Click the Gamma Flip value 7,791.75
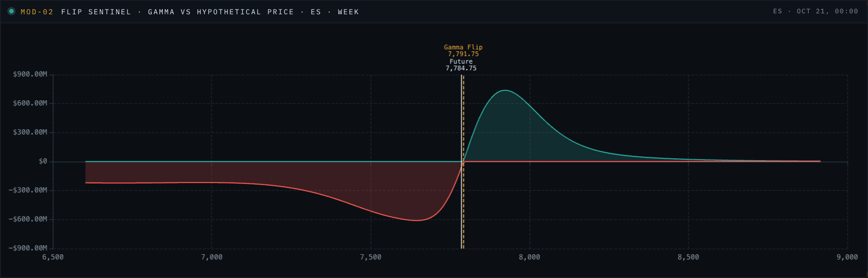 pyautogui.click(x=463, y=54)
